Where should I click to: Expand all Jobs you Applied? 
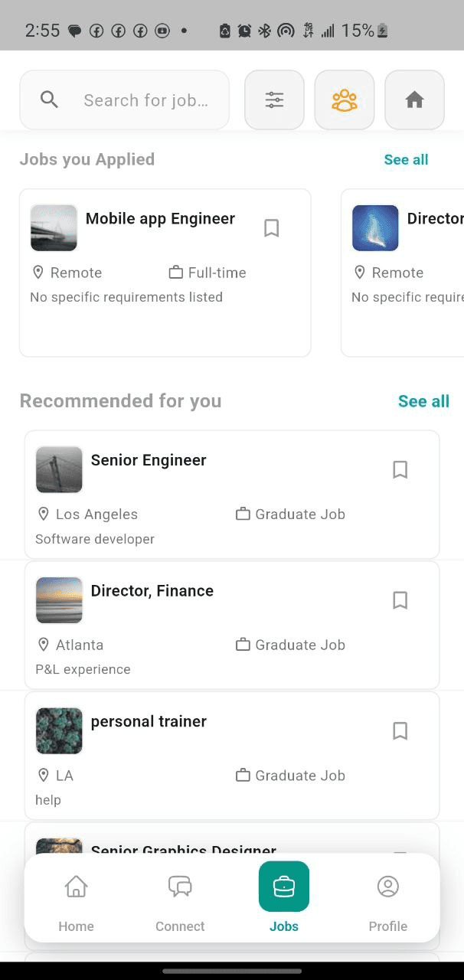click(x=406, y=159)
